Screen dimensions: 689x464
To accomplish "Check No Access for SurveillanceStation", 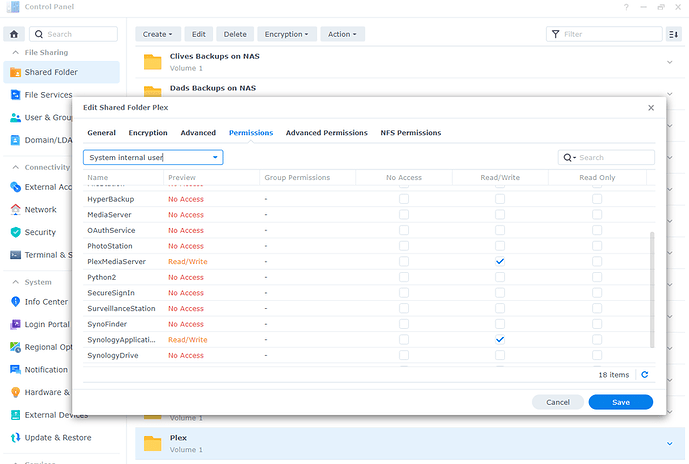I will click(404, 308).
